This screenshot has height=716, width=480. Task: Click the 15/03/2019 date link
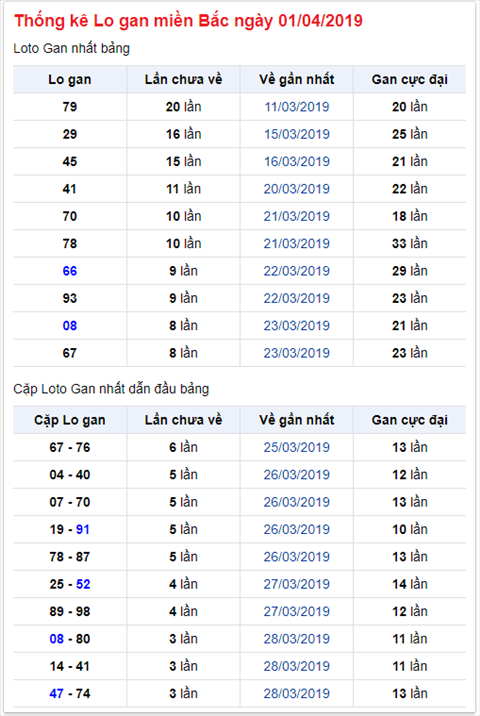pos(297,134)
